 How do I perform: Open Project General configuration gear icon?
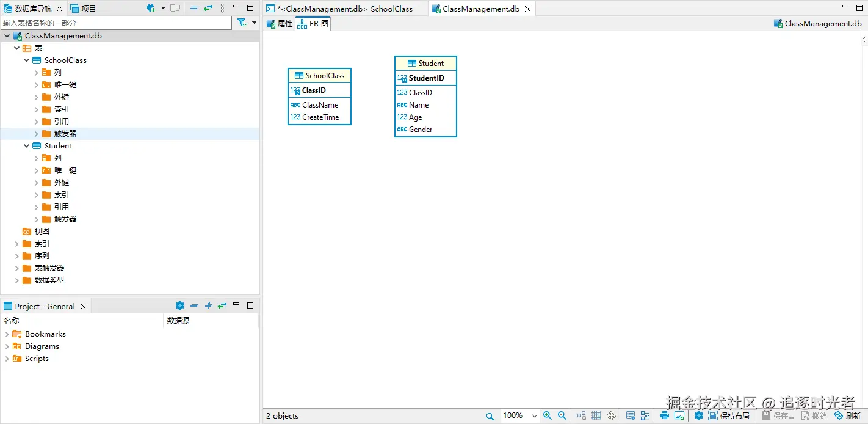pos(179,305)
